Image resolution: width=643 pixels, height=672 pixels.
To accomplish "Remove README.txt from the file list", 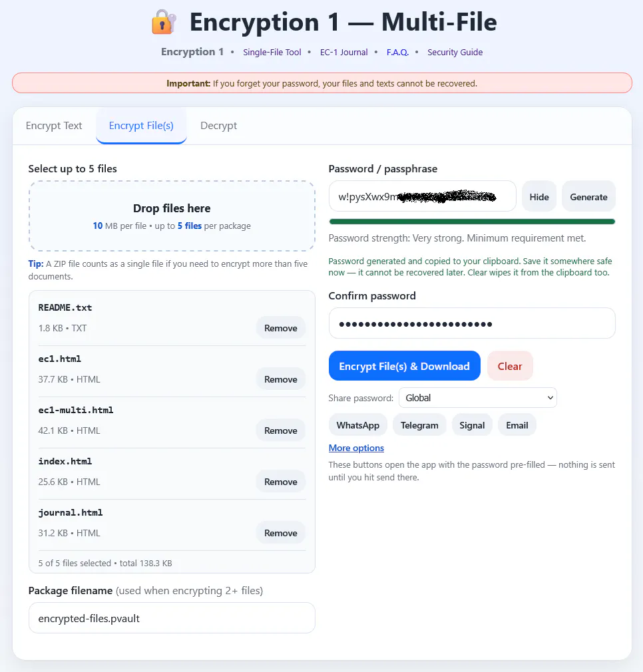I will coord(281,328).
